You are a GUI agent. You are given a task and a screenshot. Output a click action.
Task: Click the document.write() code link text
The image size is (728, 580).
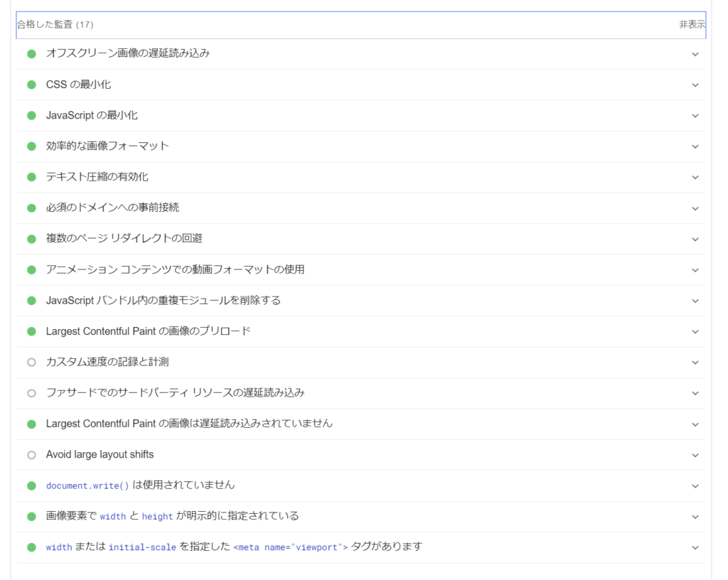(x=87, y=486)
